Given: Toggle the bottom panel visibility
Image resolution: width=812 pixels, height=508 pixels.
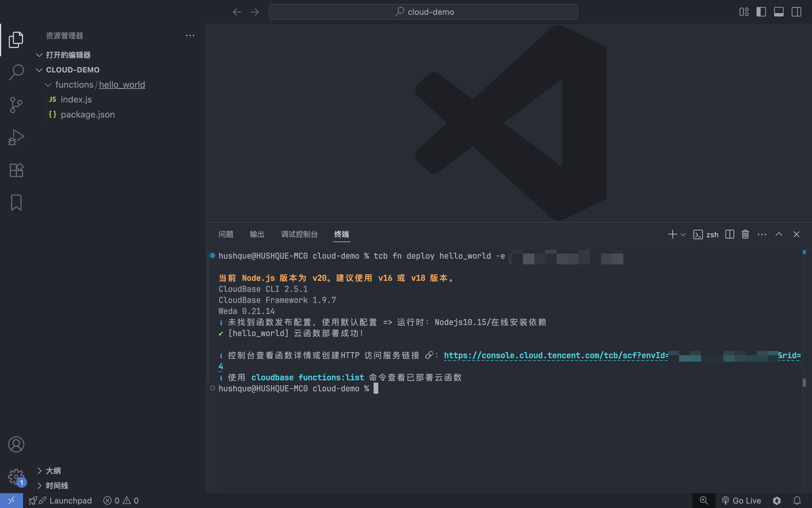Looking at the screenshot, I should click(x=778, y=12).
